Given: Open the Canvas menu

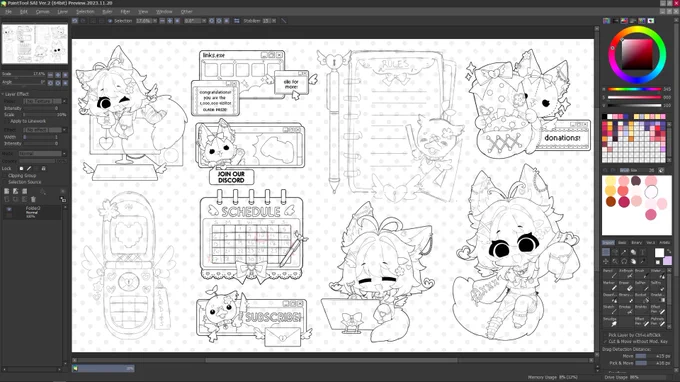Looking at the screenshot, I should tap(42, 12).
